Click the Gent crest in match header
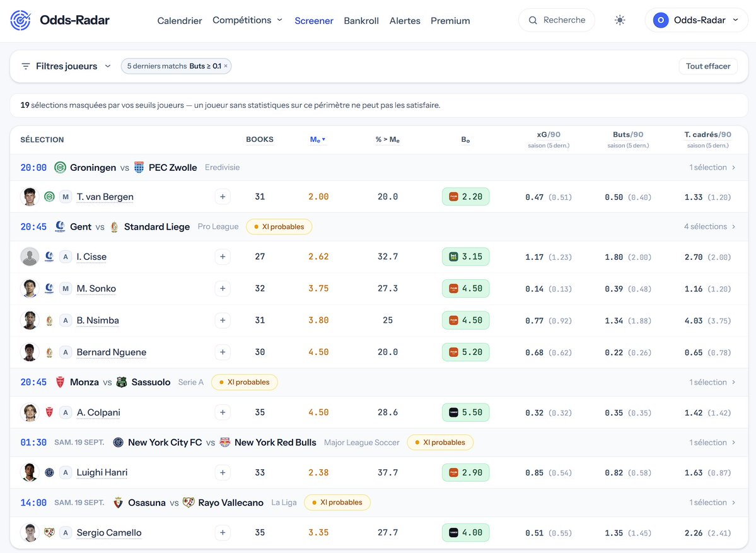This screenshot has width=756, height=553. pos(61,226)
